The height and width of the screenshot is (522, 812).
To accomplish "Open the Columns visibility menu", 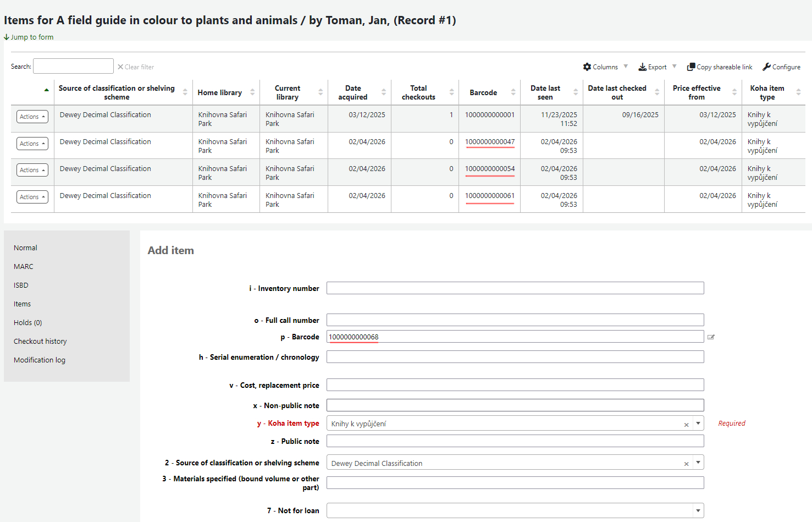I will (605, 67).
